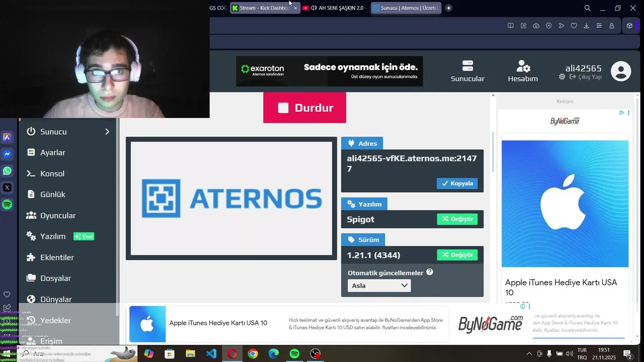Open a new browser tab with plus

pyautogui.click(x=448, y=8)
